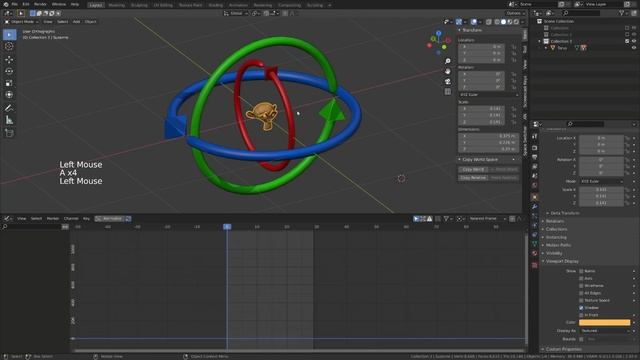This screenshot has width=640, height=360.
Task: Open the Object Mode dropdown
Action: [x=22, y=22]
